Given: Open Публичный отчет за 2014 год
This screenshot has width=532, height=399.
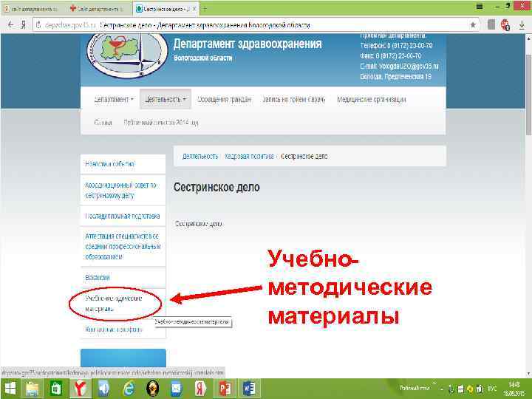Looking at the screenshot, I should [x=161, y=122].
